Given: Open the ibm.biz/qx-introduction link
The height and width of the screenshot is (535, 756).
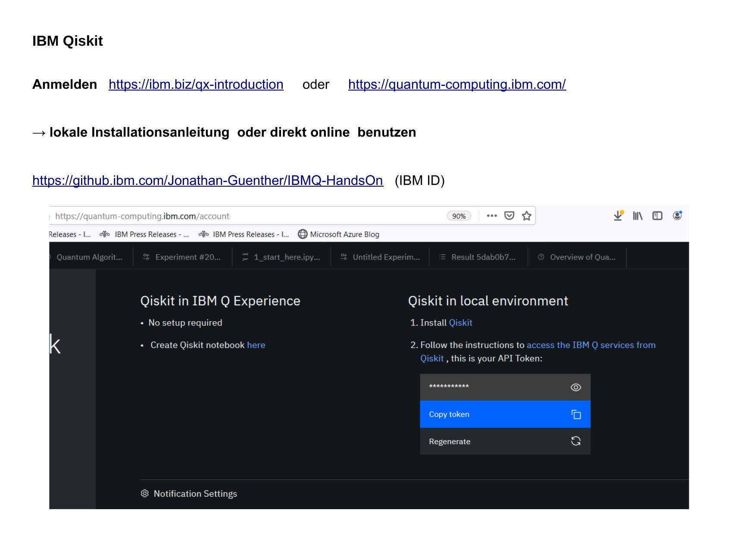Looking at the screenshot, I should 196,84.
